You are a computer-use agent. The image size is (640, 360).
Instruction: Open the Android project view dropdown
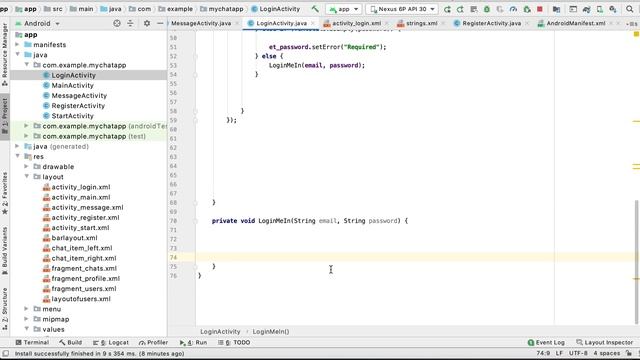38,23
